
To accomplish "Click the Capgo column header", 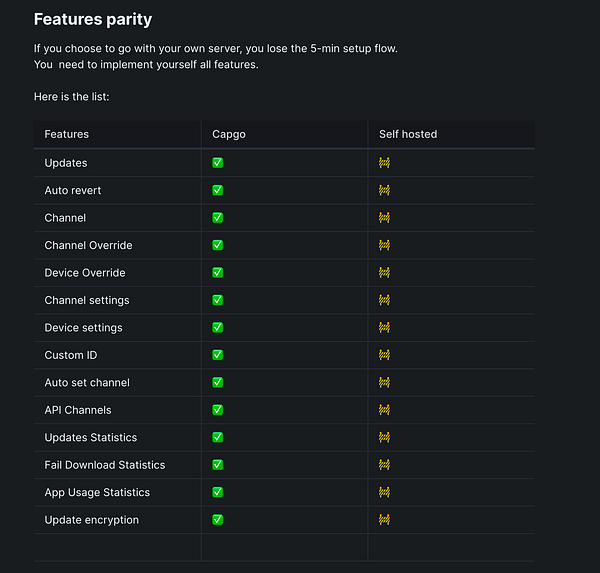I will [229, 134].
